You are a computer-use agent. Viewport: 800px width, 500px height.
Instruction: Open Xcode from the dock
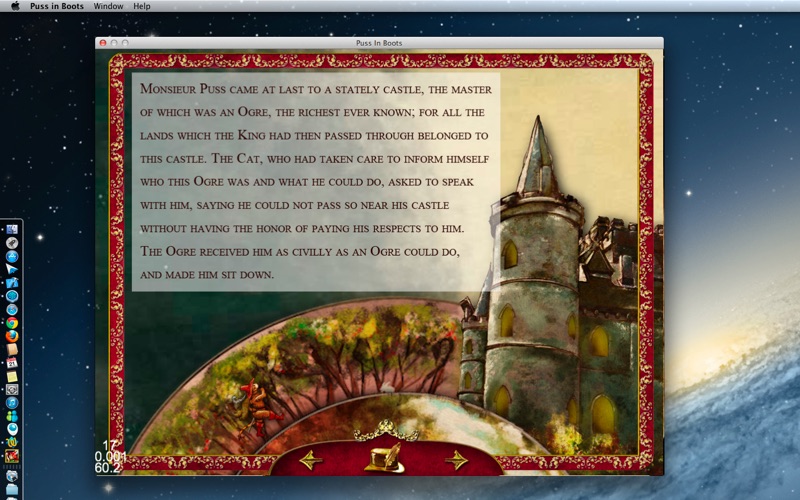point(12,283)
